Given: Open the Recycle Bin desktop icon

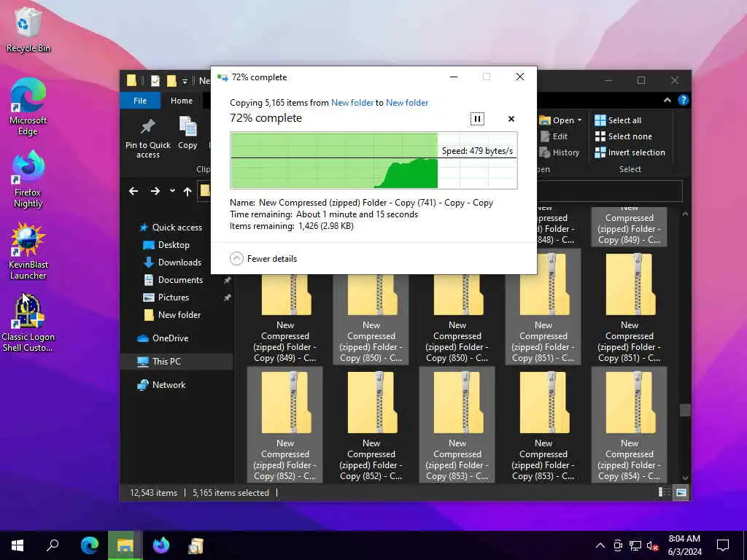Looking at the screenshot, I should point(28,29).
